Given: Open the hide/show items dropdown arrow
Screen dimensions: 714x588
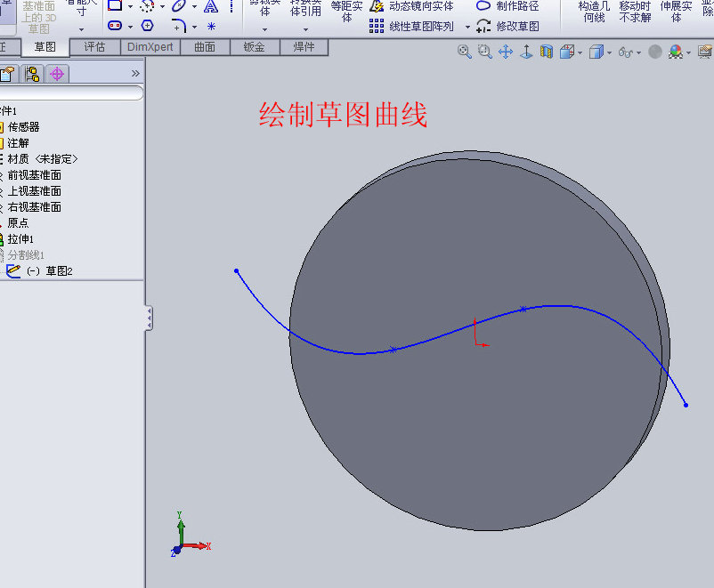Looking at the screenshot, I should pyautogui.click(x=639, y=52).
